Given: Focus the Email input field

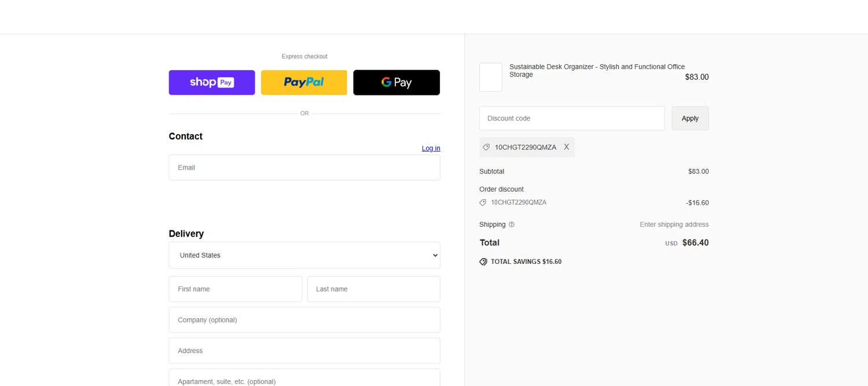Looking at the screenshot, I should click(x=304, y=167).
